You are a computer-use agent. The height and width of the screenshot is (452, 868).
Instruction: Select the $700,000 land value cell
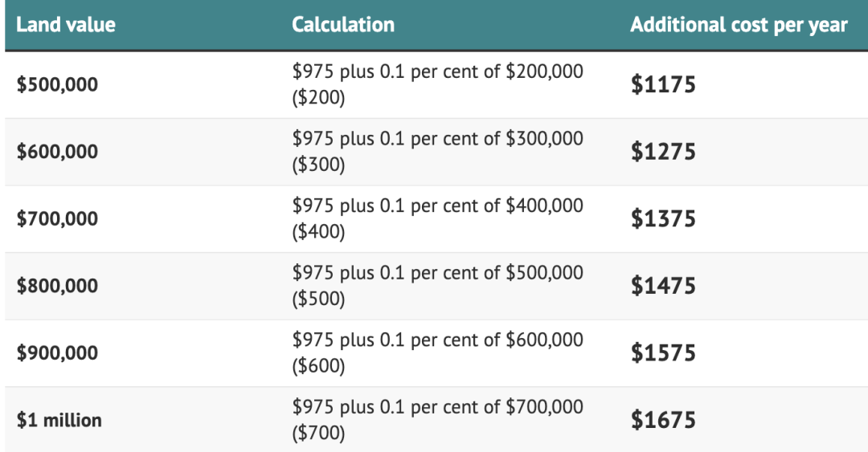(57, 218)
